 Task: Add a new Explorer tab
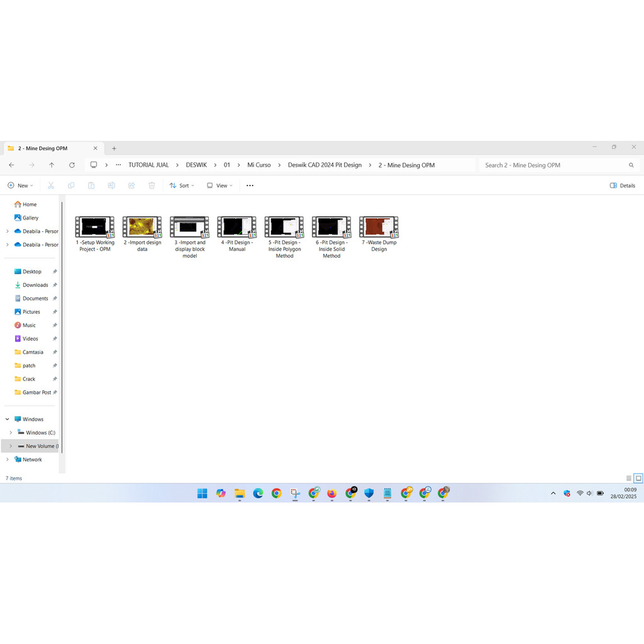click(114, 148)
